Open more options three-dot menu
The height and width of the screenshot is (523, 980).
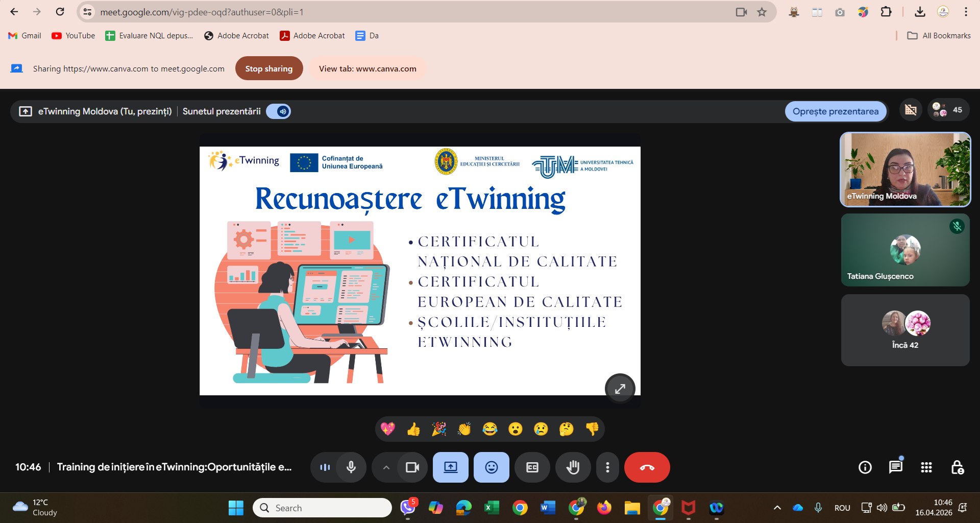tap(607, 467)
